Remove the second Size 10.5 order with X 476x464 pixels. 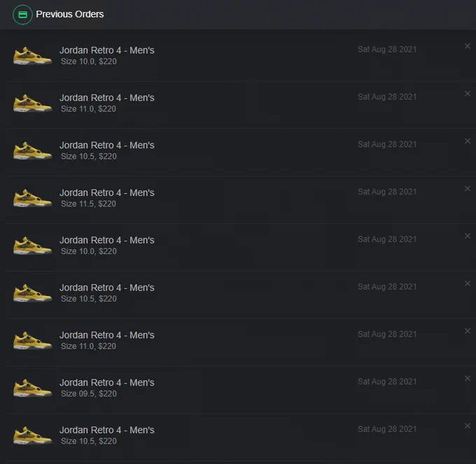click(x=468, y=283)
